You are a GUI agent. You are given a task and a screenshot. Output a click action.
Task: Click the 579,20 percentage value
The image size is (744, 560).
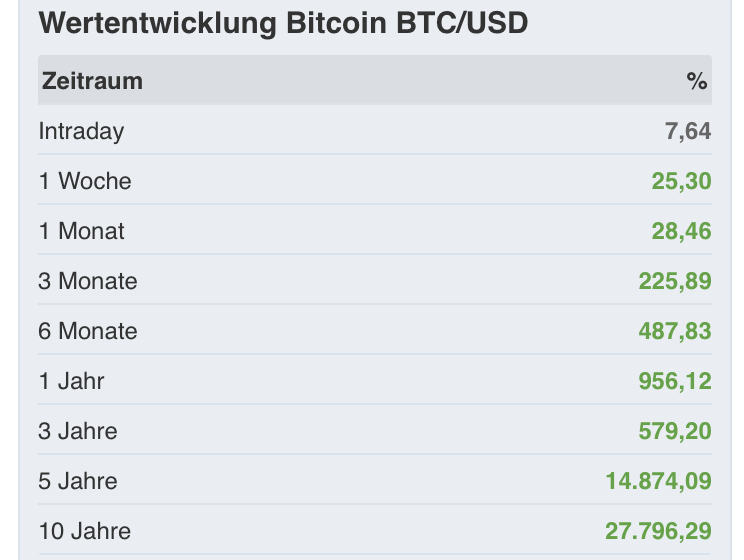675,431
